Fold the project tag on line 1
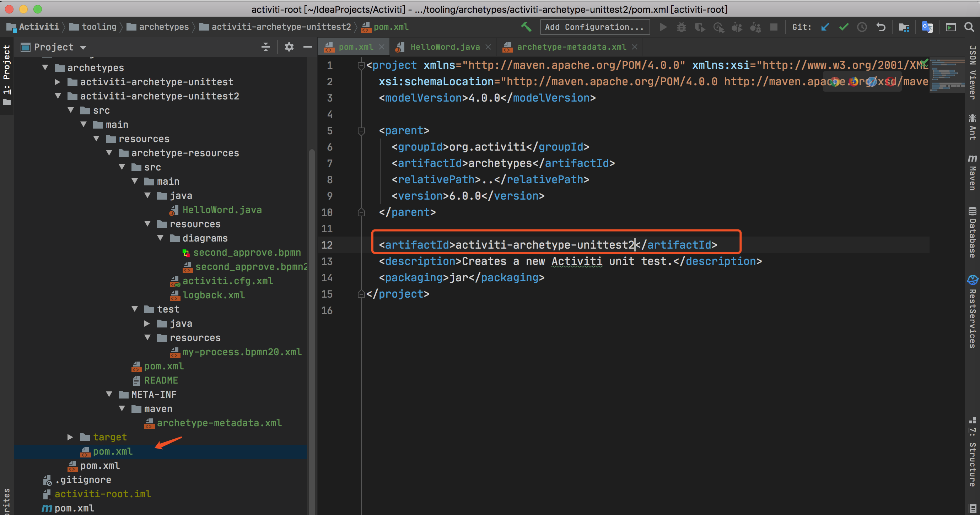Image resolution: width=980 pixels, height=515 pixels. [361, 65]
